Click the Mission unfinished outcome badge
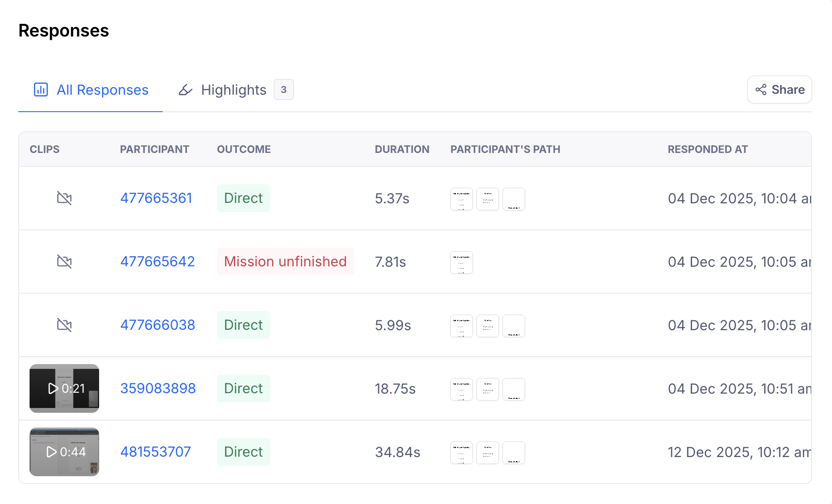This screenshot has height=504, width=832. click(285, 262)
